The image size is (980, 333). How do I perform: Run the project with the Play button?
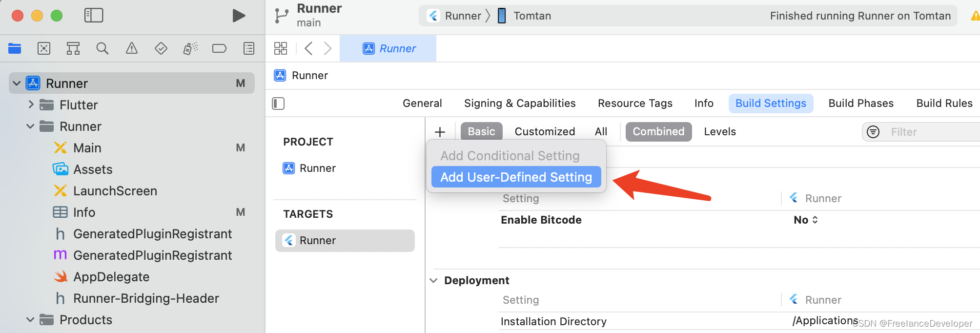click(238, 16)
